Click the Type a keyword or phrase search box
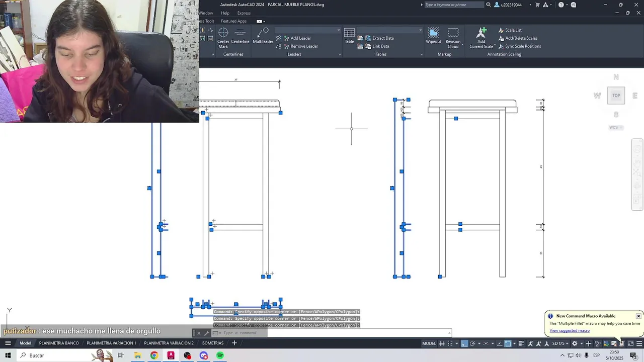 (454, 5)
